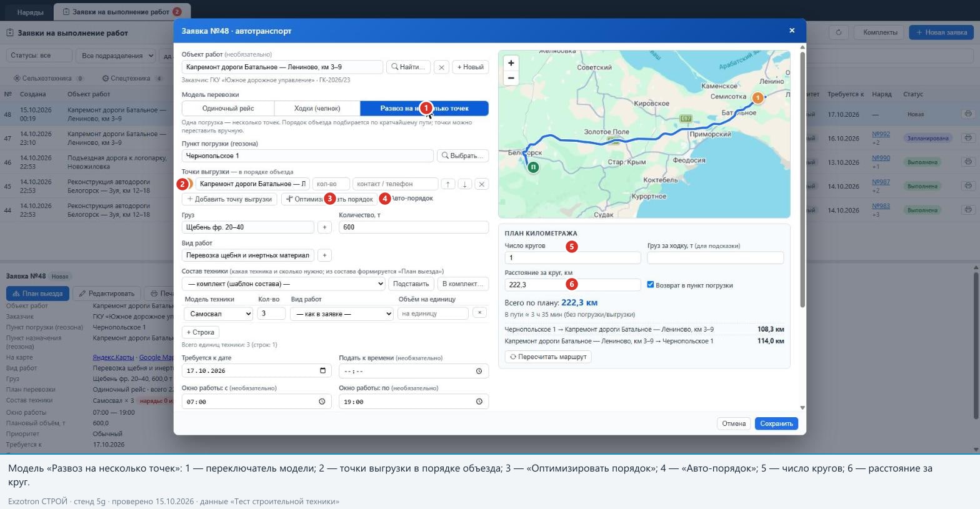Cancel the dialog with Отмена
The width and height of the screenshot is (980, 509).
coord(734,423)
